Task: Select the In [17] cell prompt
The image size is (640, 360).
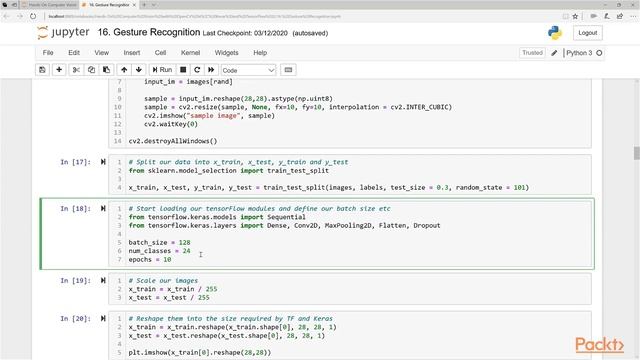Action: [76, 162]
